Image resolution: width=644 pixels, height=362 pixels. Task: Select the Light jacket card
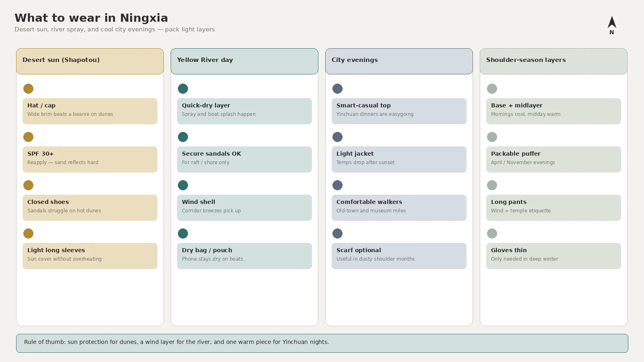pyautogui.click(x=399, y=159)
